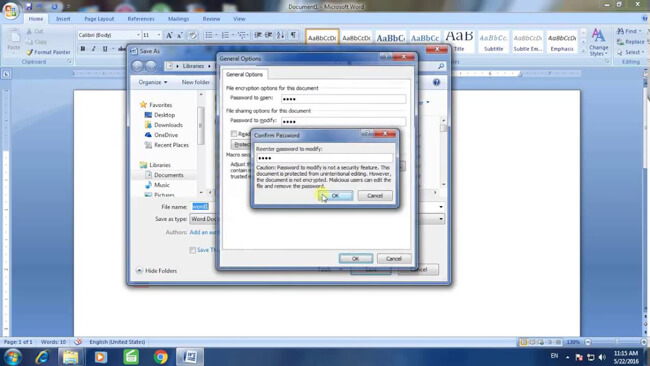This screenshot has width=650, height=366.
Task: Click the Shrink Font icon
Action: coord(180,36)
